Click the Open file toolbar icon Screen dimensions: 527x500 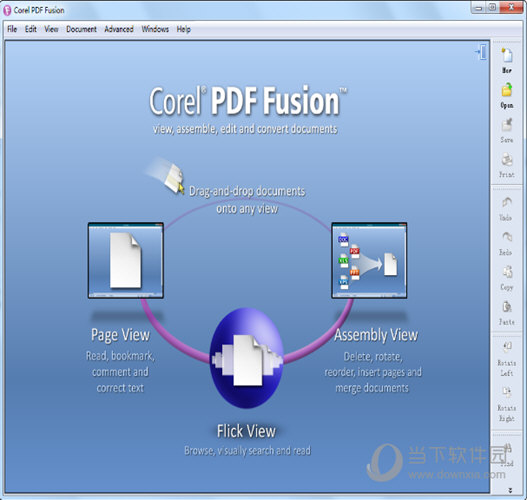pyautogui.click(x=507, y=90)
